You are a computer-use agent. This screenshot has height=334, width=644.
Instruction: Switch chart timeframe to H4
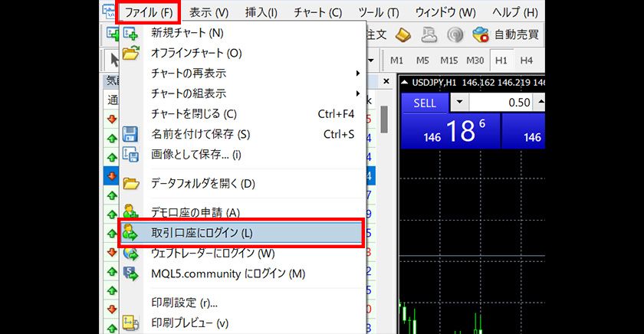click(x=527, y=61)
